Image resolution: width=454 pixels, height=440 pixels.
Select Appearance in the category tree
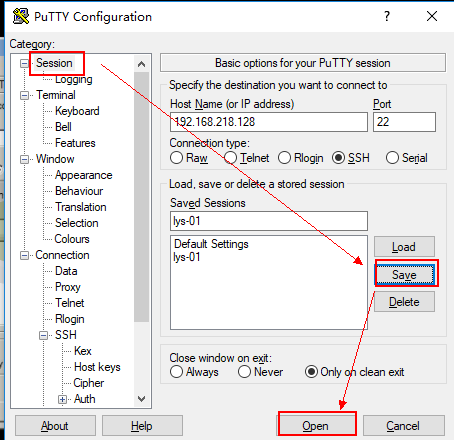click(x=83, y=175)
